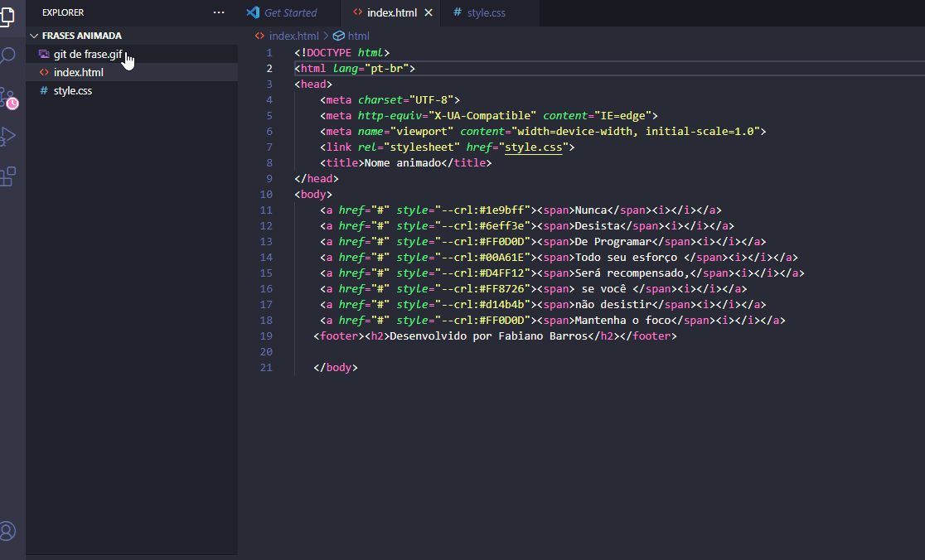The height and width of the screenshot is (560, 925).
Task: Close the index.html tab
Action: coord(429,12)
